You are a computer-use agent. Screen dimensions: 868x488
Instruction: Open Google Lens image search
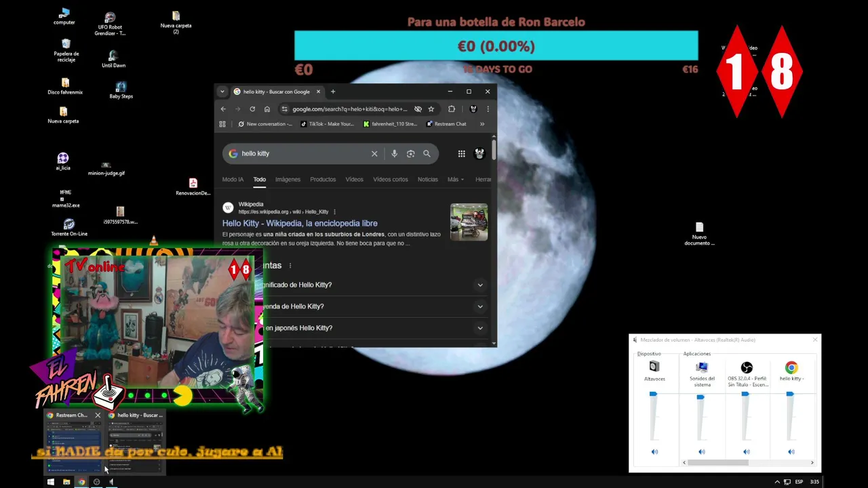click(410, 154)
